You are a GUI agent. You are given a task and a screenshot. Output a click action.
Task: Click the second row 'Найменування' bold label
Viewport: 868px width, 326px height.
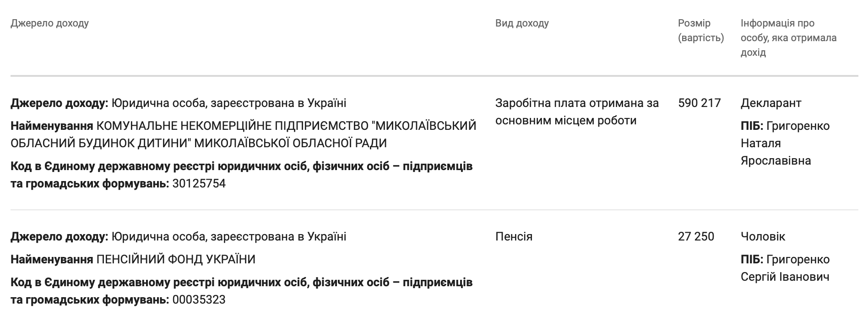coord(52,260)
